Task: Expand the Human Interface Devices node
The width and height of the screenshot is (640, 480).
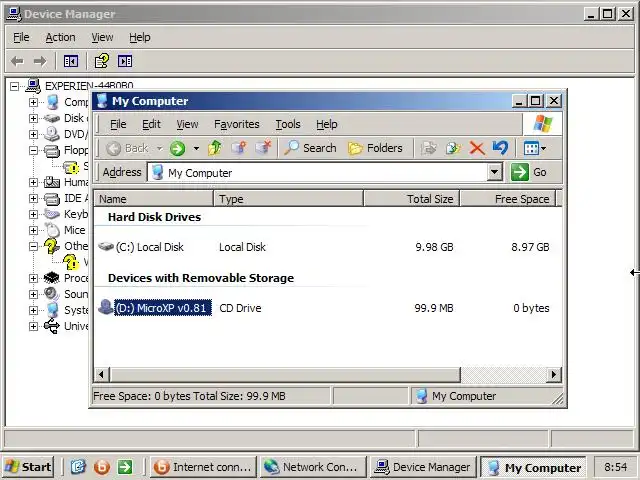Action: coord(33,182)
